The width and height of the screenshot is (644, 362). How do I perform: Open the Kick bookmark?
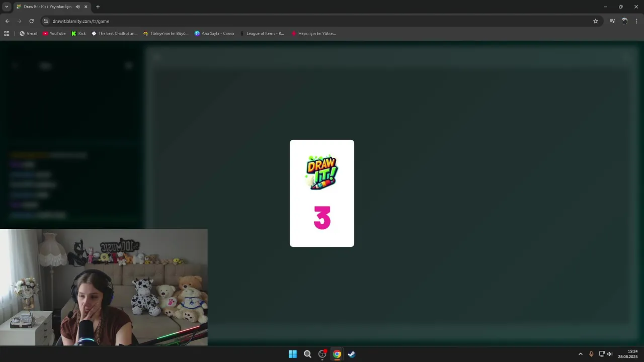pos(78,34)
